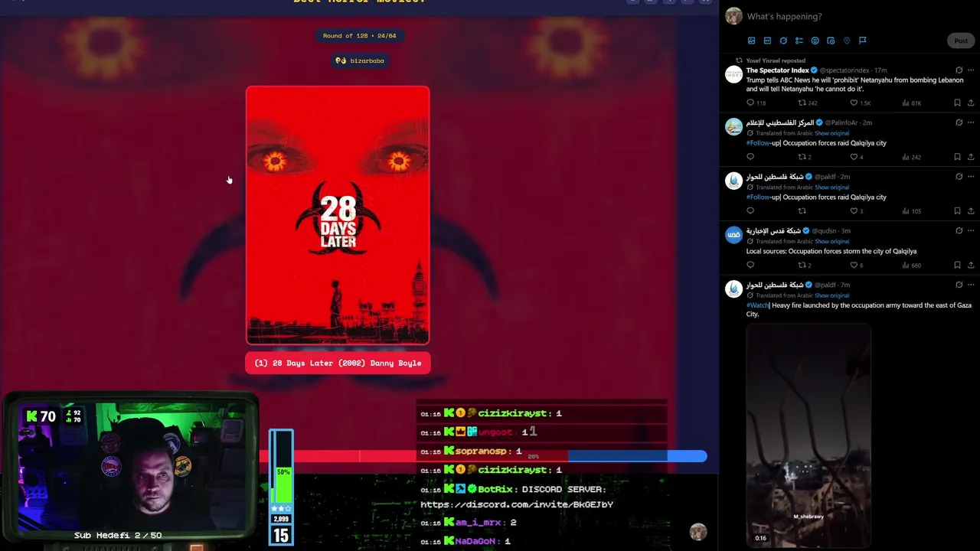Bookmark the @qudsn tweet
The width and height of the screenshot is (980, 551).
pos(957,266)
